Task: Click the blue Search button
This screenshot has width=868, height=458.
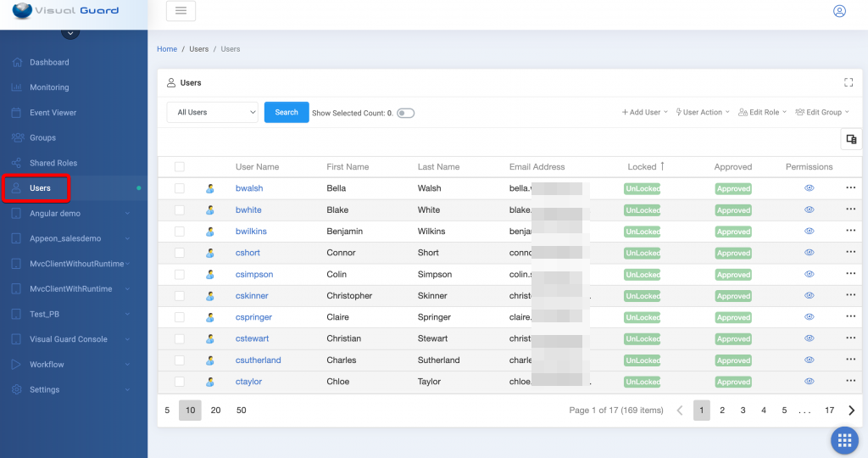Action: (x=287, y=112)
